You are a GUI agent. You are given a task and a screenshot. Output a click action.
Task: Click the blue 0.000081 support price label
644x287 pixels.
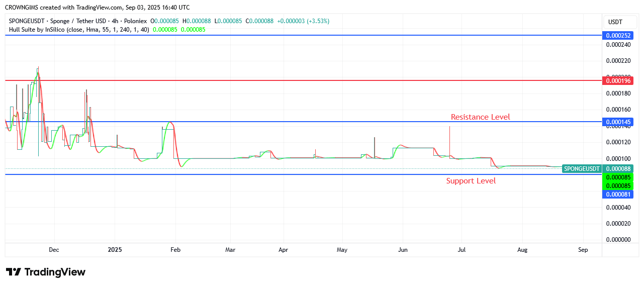point(618,195)
